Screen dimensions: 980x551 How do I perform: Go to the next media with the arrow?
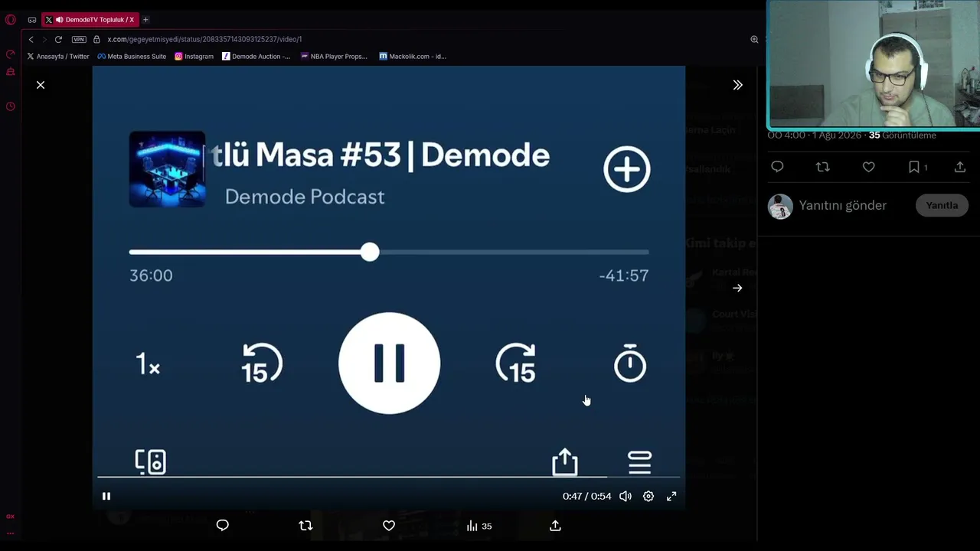(737, 288)
